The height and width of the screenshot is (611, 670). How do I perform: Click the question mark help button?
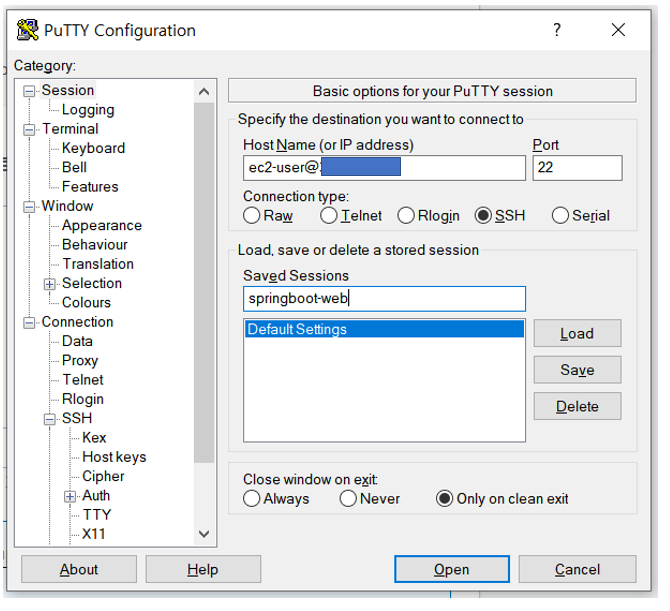point(557,30)
